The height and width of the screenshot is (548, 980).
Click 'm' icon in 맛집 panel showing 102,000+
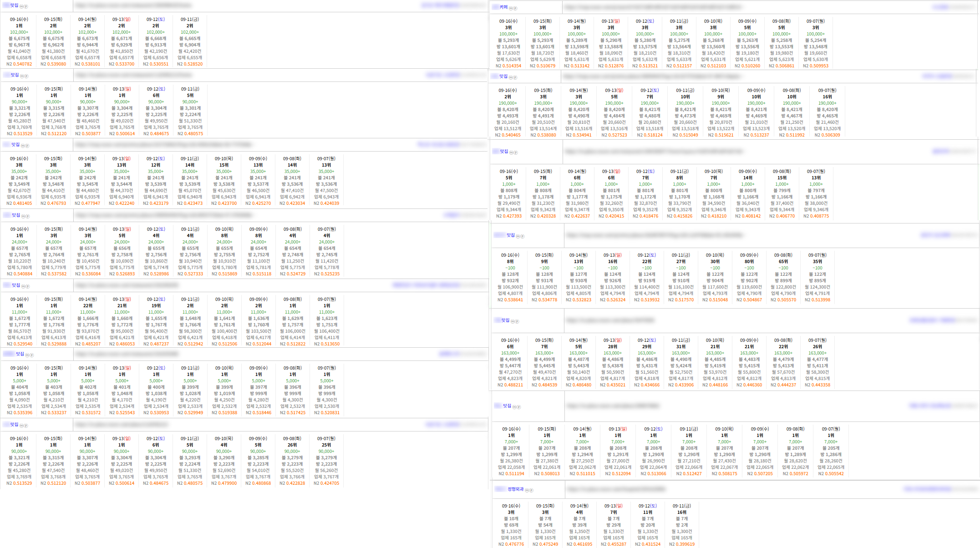pyautogui.click(x=21, y=6)
